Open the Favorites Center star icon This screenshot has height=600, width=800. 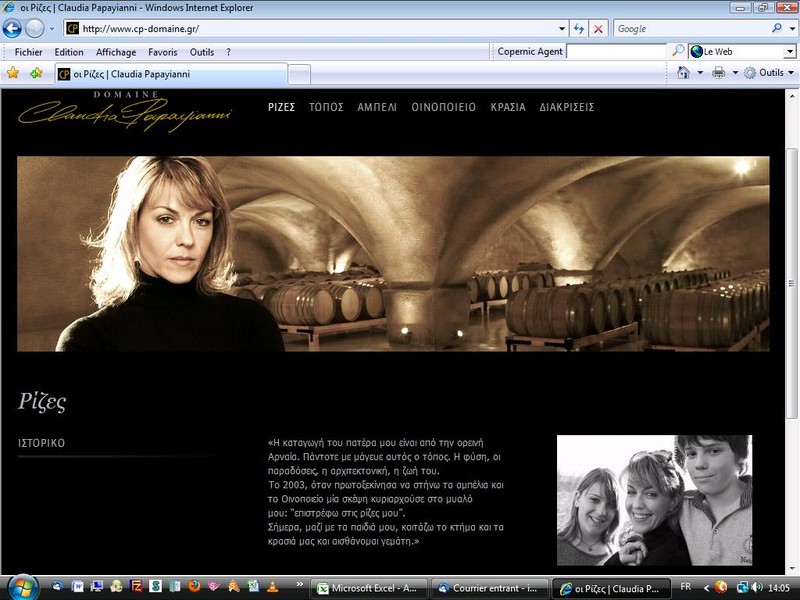point(13,73)
